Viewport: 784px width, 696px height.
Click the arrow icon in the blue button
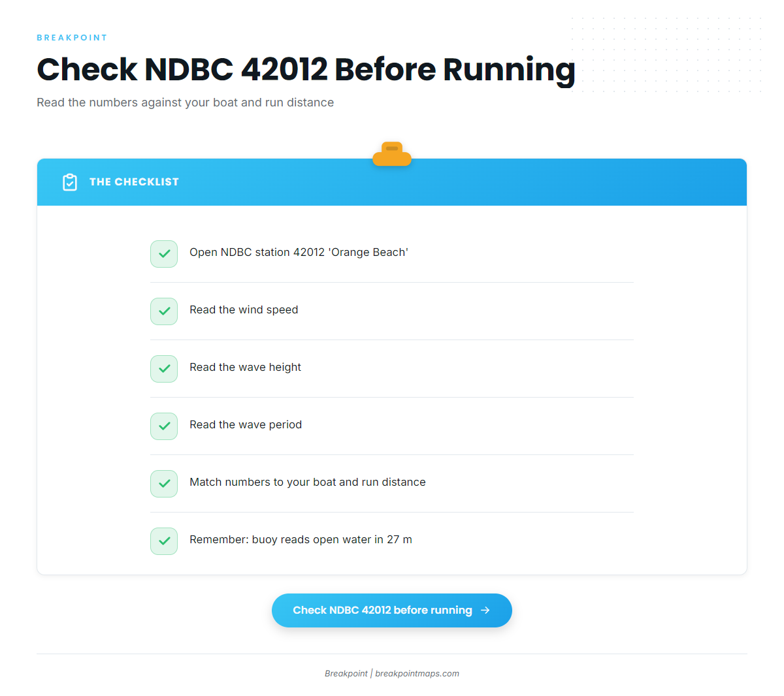coord(485,610)
